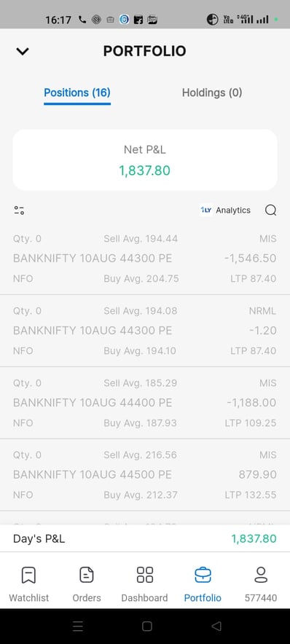Open BANKNIFTY 44300 PE NRML position

[x=145, y=331]
